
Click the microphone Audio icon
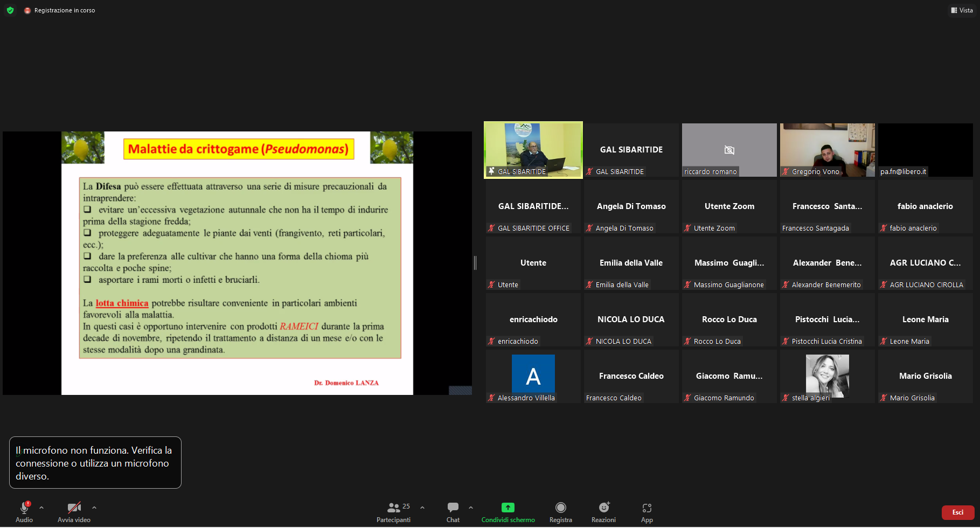click(x=24, y=508)
